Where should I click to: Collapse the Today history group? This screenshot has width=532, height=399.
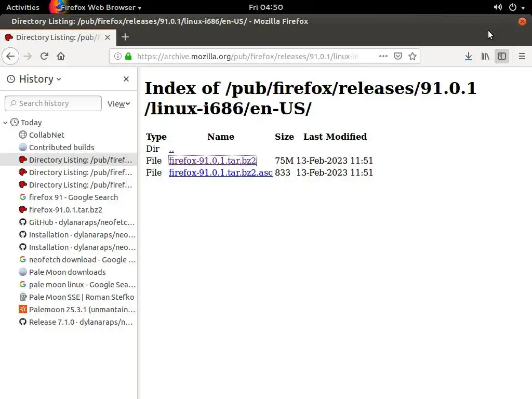(5, 123)
